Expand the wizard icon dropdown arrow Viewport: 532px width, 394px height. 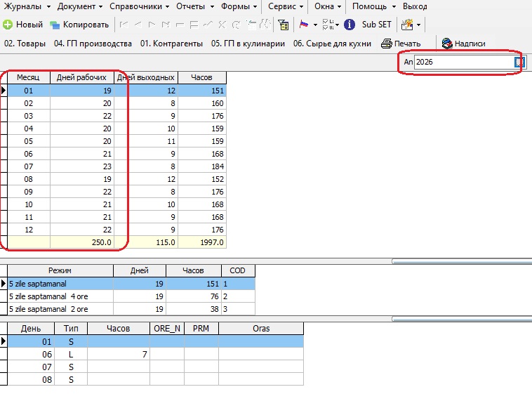pyautogui.click(x=418, y=25)
